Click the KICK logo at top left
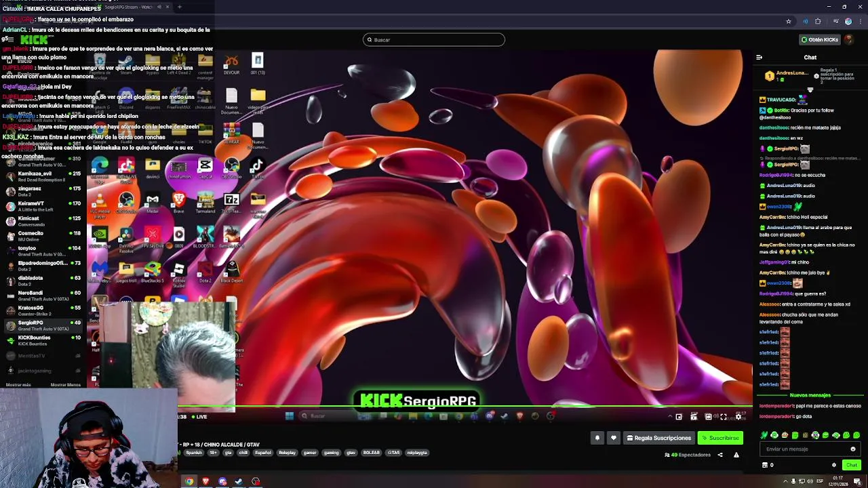 coord(34,40)
